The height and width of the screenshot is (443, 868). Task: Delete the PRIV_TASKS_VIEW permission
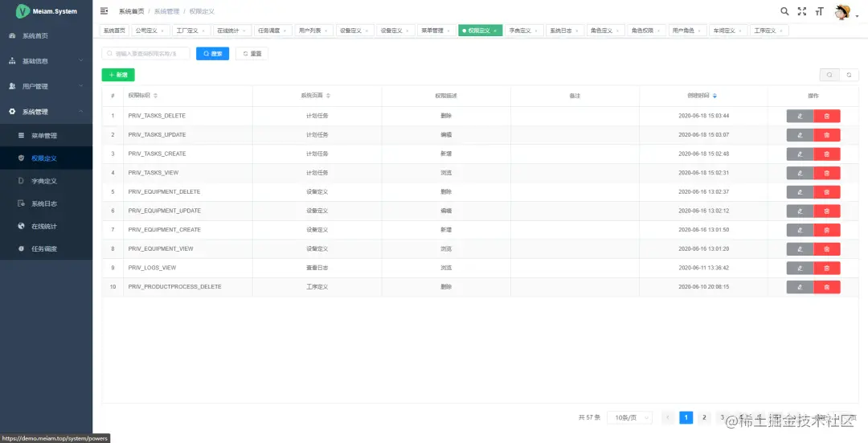pos(827,173)
